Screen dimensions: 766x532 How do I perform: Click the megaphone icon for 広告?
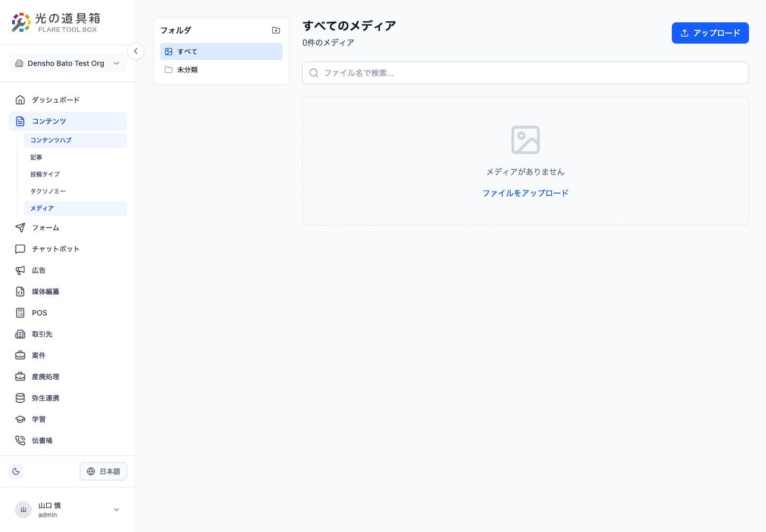[x=20, y=270]
